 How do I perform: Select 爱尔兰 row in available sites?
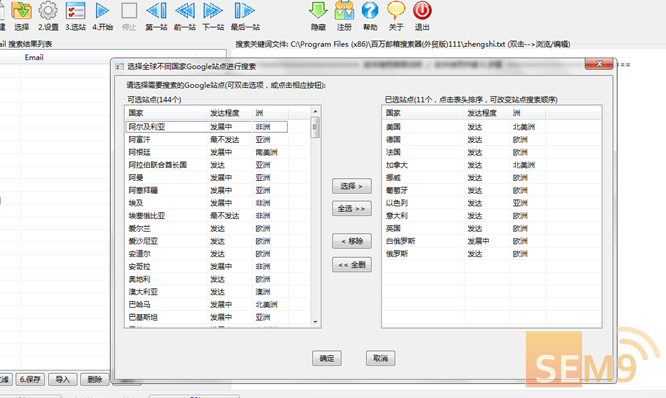[206, 229]
